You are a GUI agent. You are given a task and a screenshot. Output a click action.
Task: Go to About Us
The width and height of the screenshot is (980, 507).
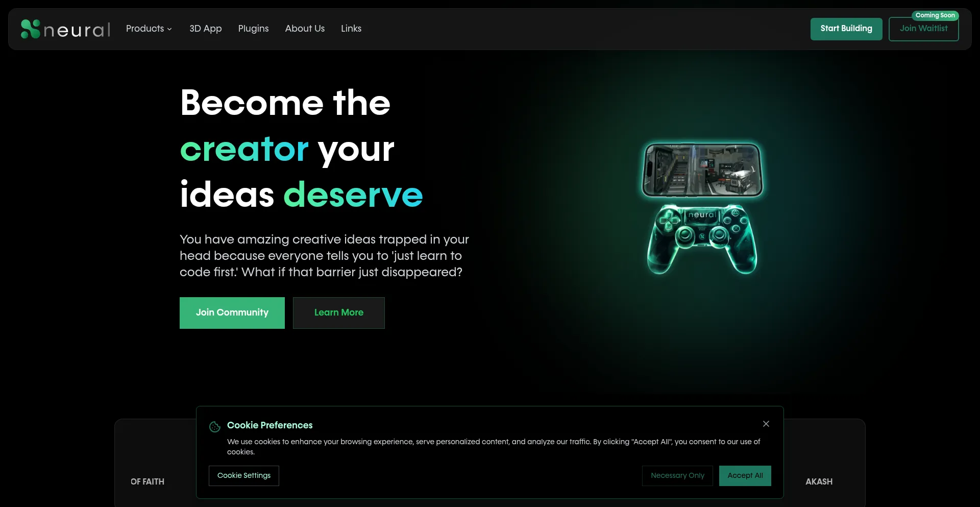pos(305,29)
